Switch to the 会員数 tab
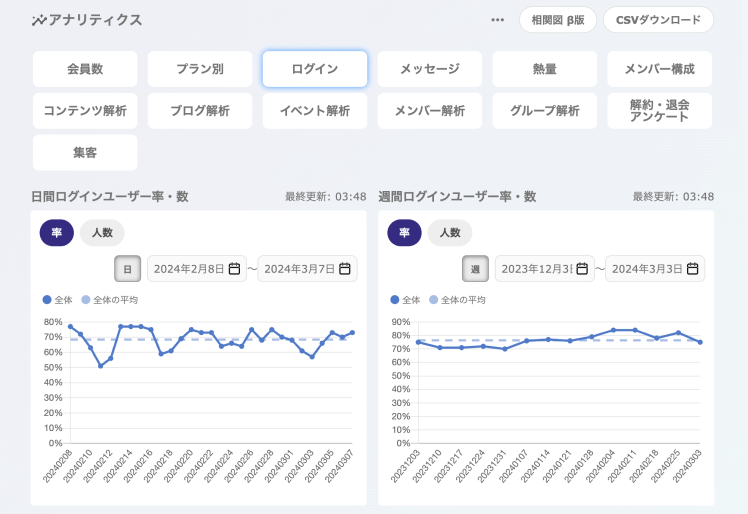The width and height of the screenshot is (748, 514). (x=85, y=69)
